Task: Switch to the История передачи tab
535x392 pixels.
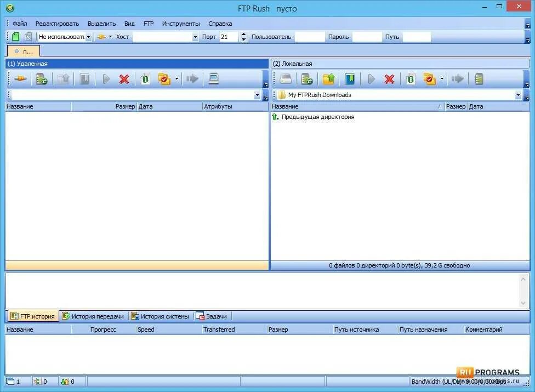Action: pyautogui.click(x=93, y=316)
